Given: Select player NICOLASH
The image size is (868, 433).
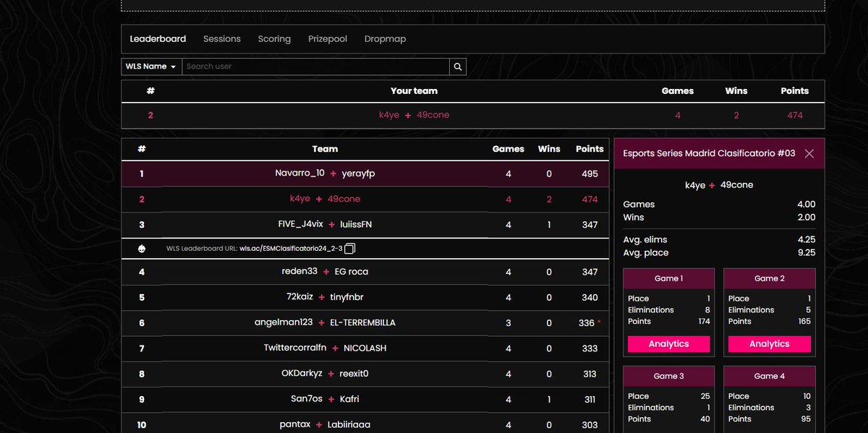Looking at the screenshot, I should 365,348.
